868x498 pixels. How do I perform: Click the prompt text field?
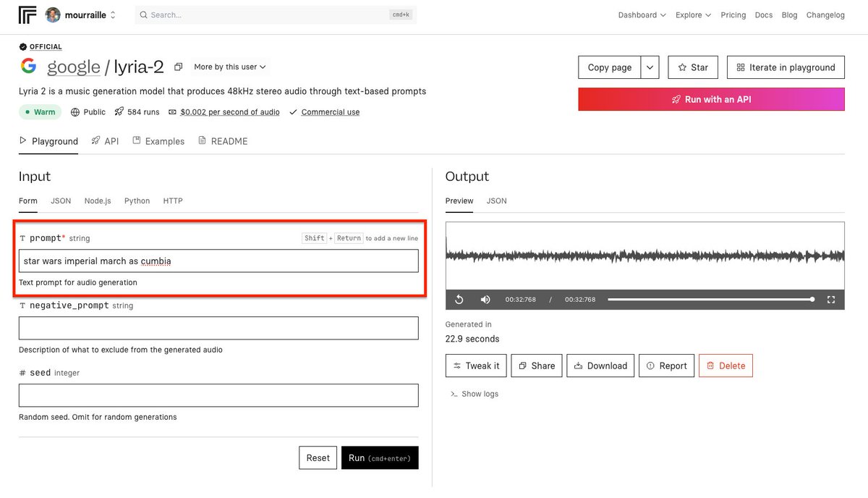click(x=218, y=261)
